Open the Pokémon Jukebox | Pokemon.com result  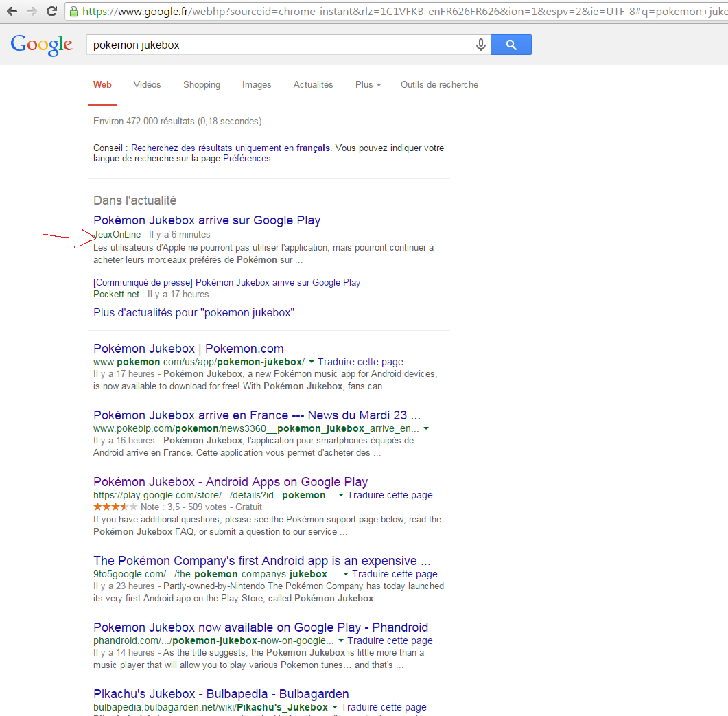[189, 349]
